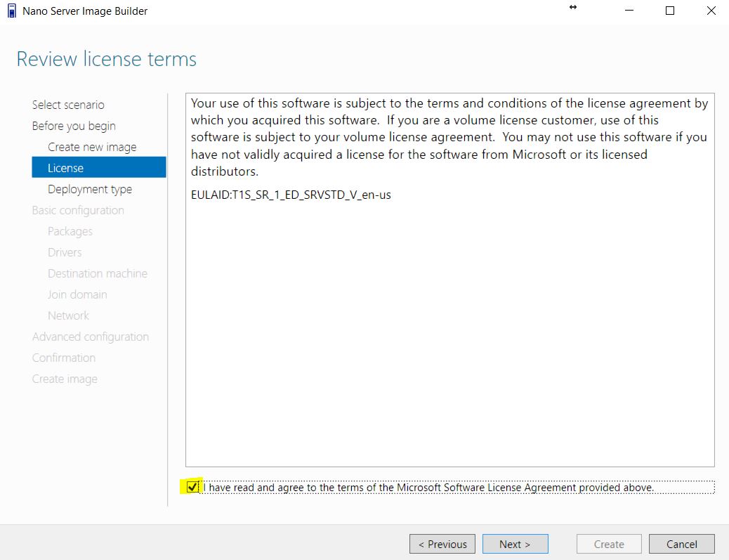The height and width of the screenshot is (560, 729).
Task: Click the Next button
Action: click(515, 544)
